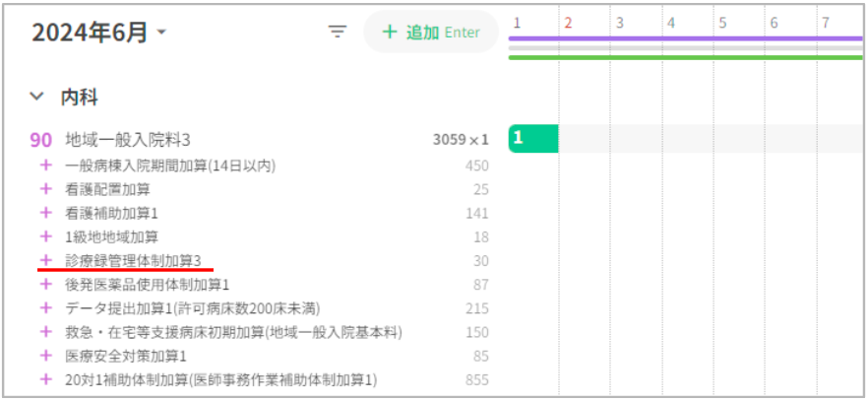Click plus icon beside 救急・在宅等支援病床初期加算
Screen dimensions: 868x401
[x=44, y=332]
